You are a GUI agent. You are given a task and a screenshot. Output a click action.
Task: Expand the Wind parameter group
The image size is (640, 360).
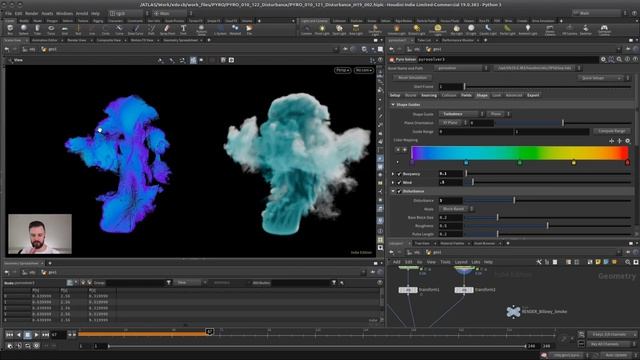pyautogui.click(x=393, y=182)
